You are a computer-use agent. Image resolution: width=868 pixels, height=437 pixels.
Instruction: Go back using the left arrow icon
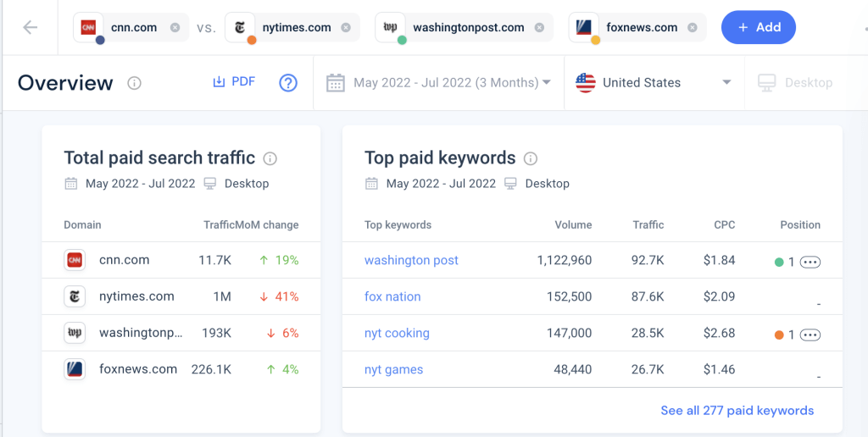pyautogui.click(x=30, y=27)
